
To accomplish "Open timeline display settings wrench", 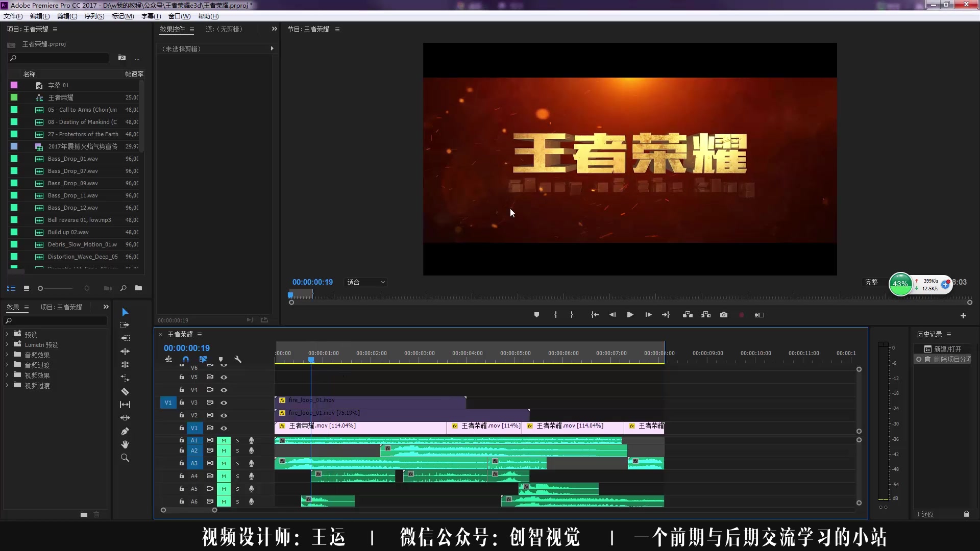I will click(x=238, y=360).
